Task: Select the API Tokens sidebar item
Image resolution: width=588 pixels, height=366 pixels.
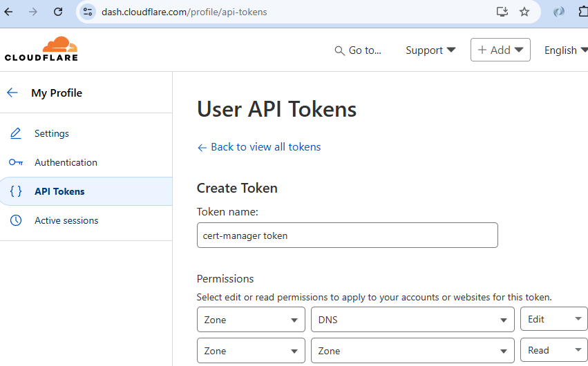Action: coord(86,191)
